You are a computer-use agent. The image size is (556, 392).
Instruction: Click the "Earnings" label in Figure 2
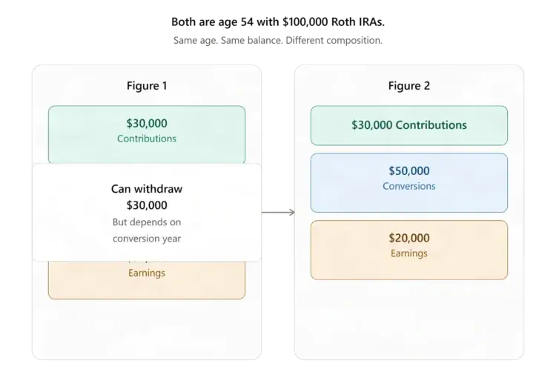click(408, 253)
